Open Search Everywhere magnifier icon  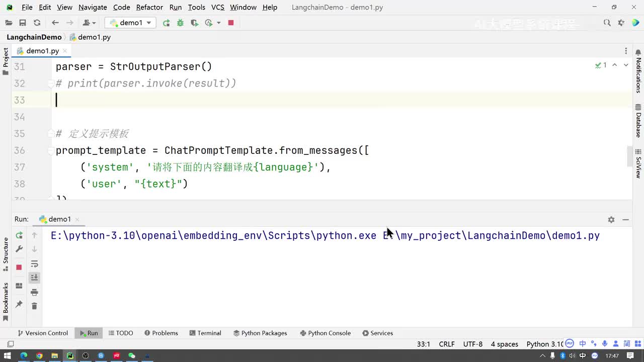[x=607, y=23]
